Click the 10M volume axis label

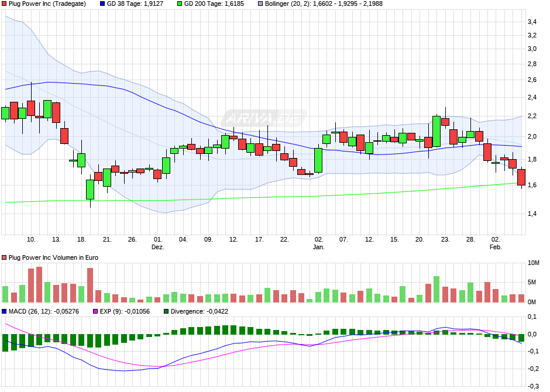pyautogui.click(x=534, y=263)
